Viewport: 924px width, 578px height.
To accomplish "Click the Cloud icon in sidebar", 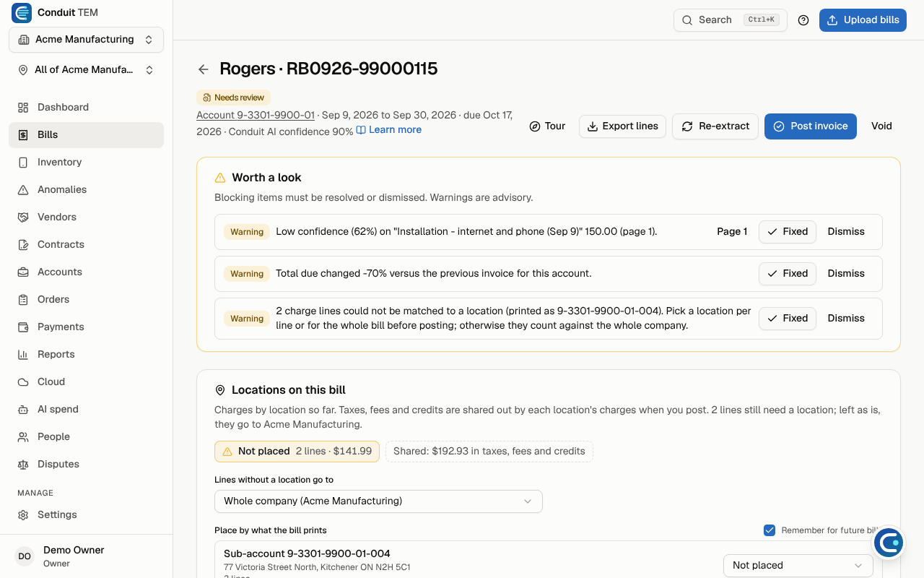I will click(x=23, y=381).
